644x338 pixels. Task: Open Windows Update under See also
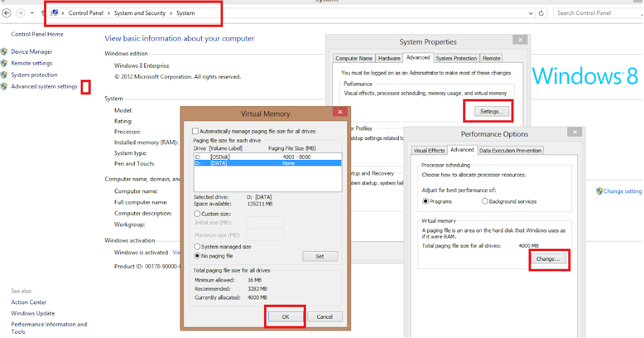point(33,313)
